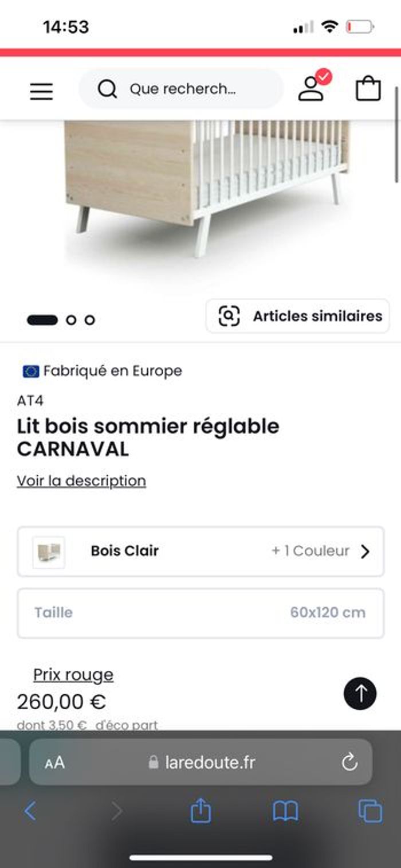The width and height of the screenshot is (401, 868).
Task: Select the second image carousel dot
Action: point(71,320)
